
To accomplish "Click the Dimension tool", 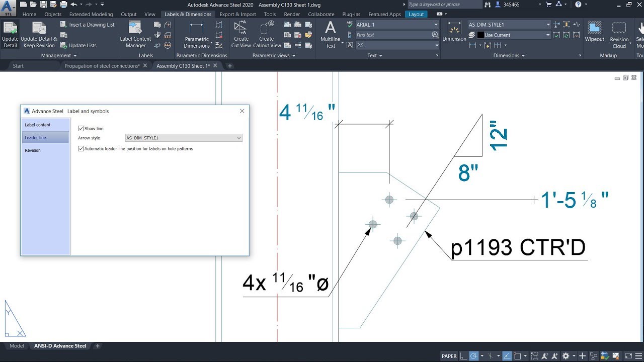I will tap(453, 31).
